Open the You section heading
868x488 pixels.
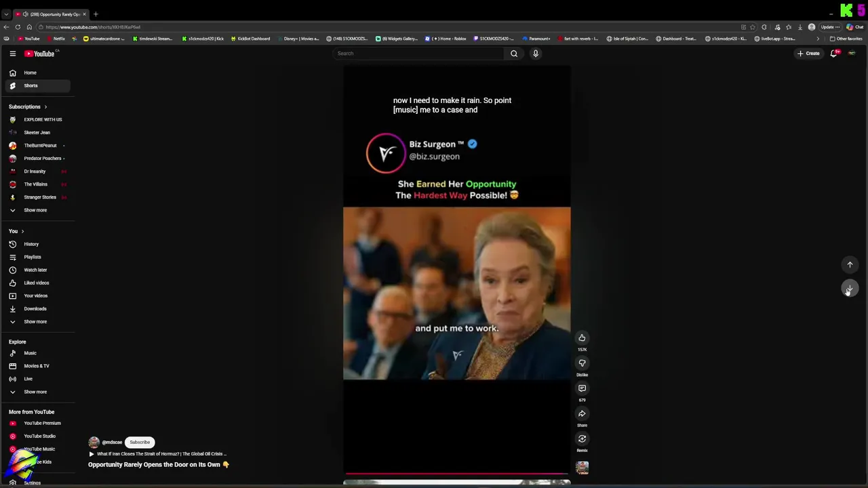(16, 231)
